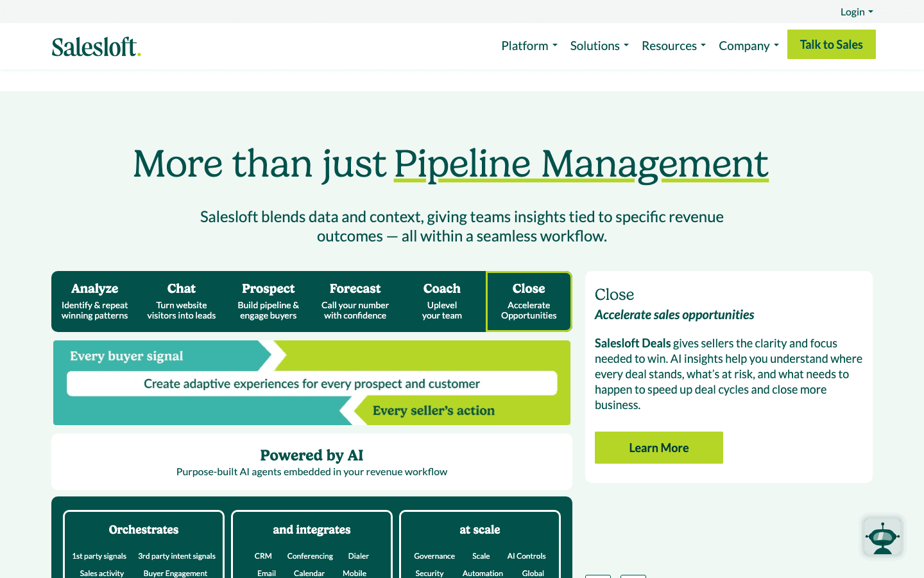Click the Powered by AI heading
924x578 pixels.
pos(312,455)
